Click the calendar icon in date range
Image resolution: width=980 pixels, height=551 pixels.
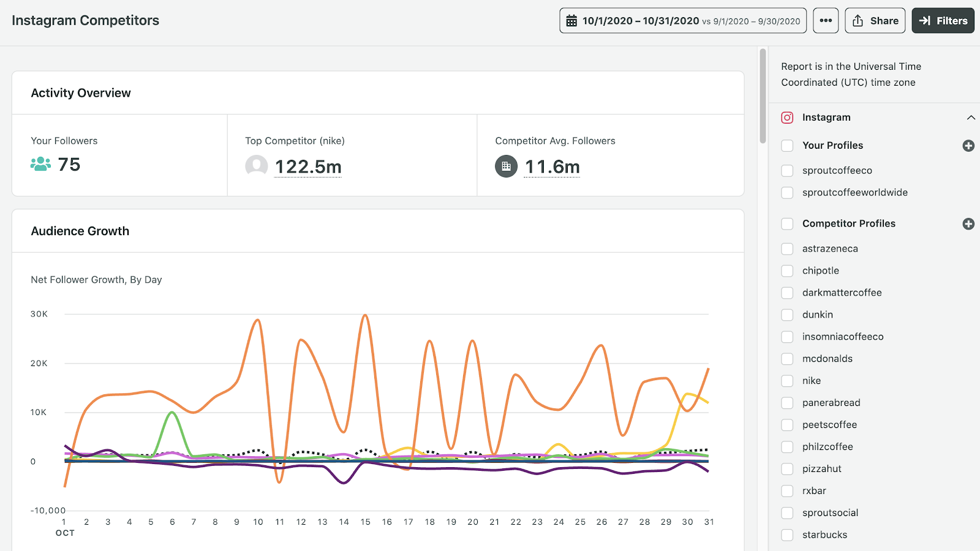pos(571,21)
